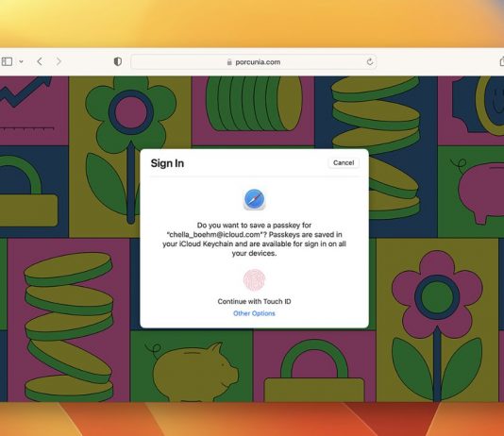The height and width of the screenshot is (436, 504).
Task: Open the sidebar dropdown chevron
Action: pos(21,61)
